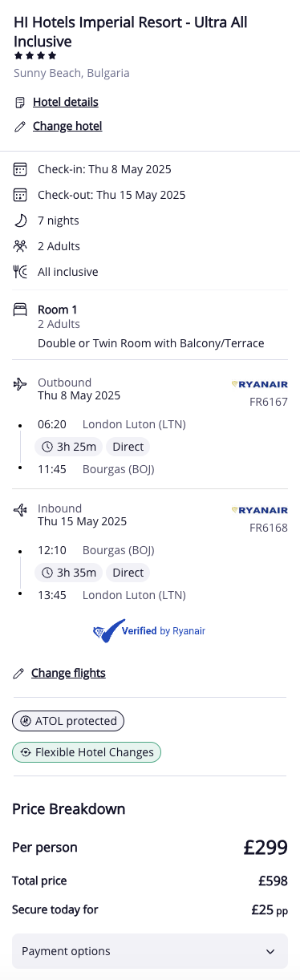Click the two adults guests icon
This screenshot has height=980, width=300.
coord(20,246)
